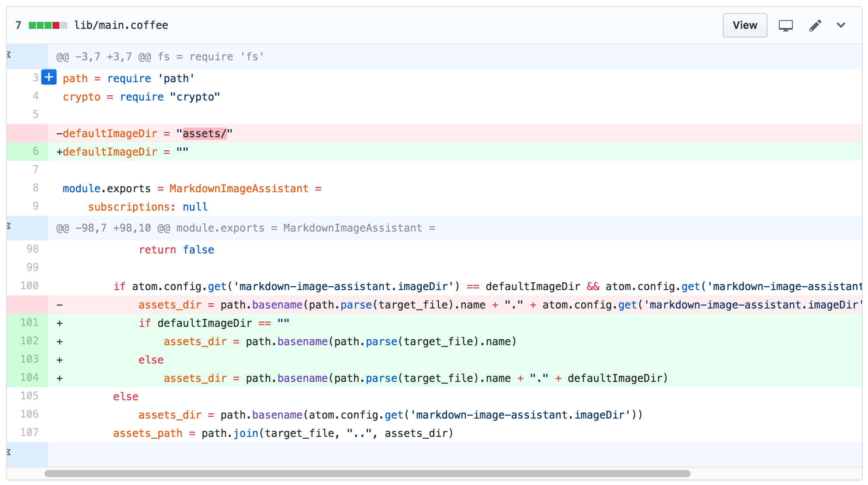Image resolution: width=868 pixels, height=485 pixels.
Task: Select line number 101 in the gutter
Action: coord(29,322)
